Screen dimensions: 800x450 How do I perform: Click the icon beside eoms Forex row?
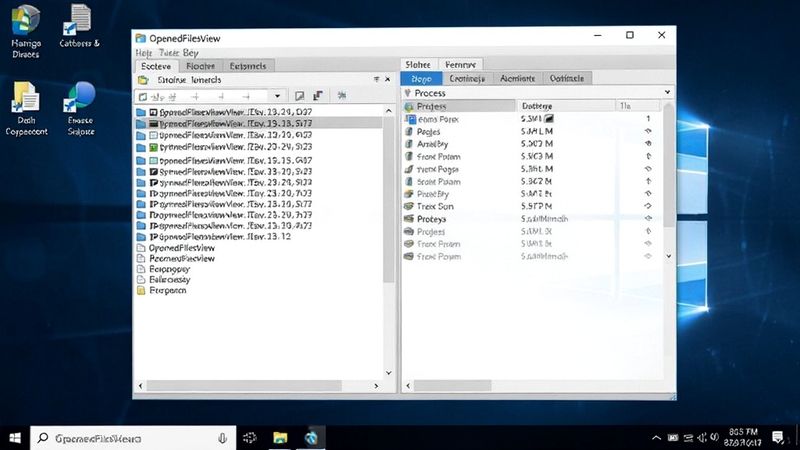(410, 119)
